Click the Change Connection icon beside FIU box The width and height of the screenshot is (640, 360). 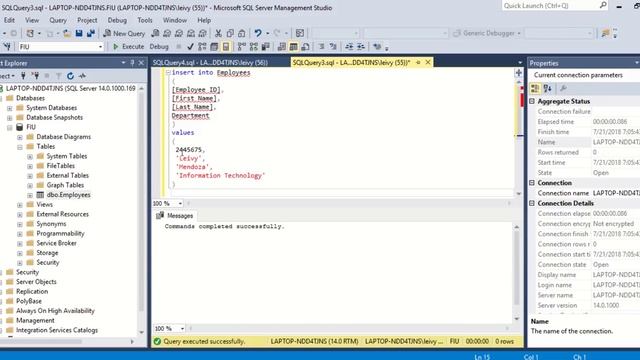[7, 47]
